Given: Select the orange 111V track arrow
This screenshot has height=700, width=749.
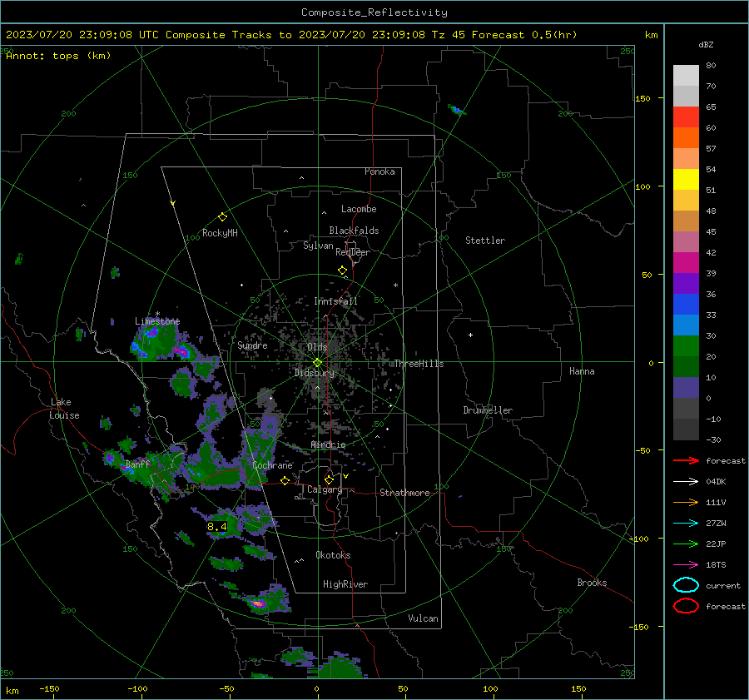Looking at the screenshot, I should point(686,502).
